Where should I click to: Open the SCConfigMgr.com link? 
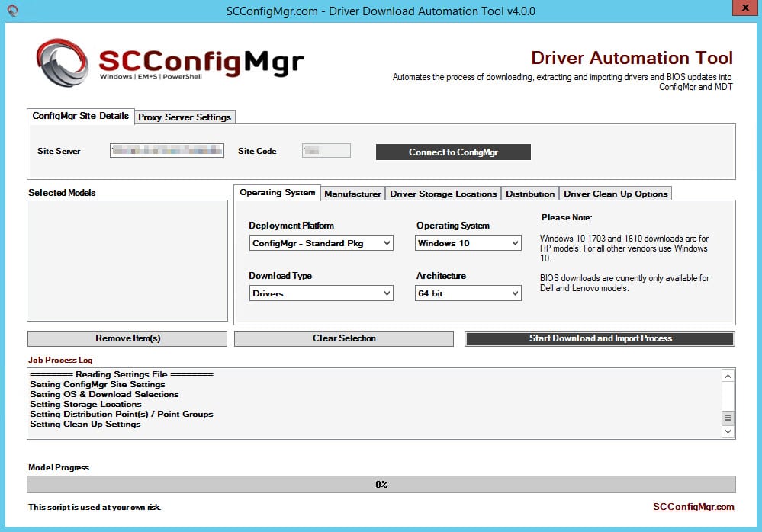[x=693, y=507]
